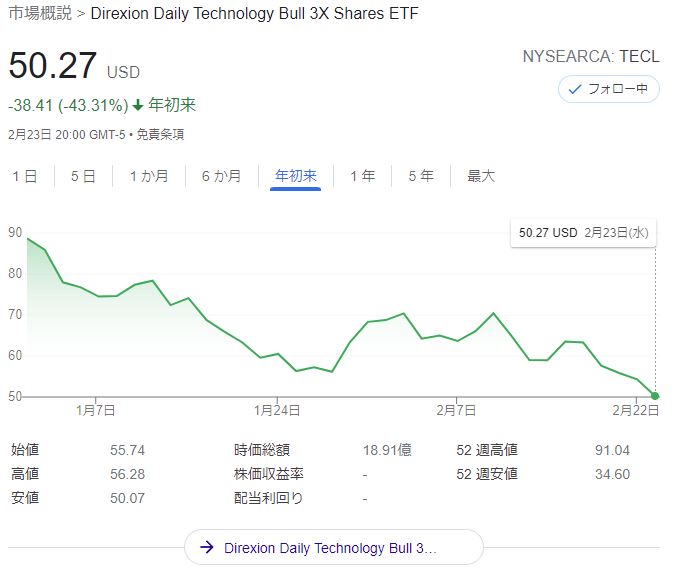
Task: Click the 時価総額 value 18.91億
Action: pyautogui.click(x=387, y=450)
